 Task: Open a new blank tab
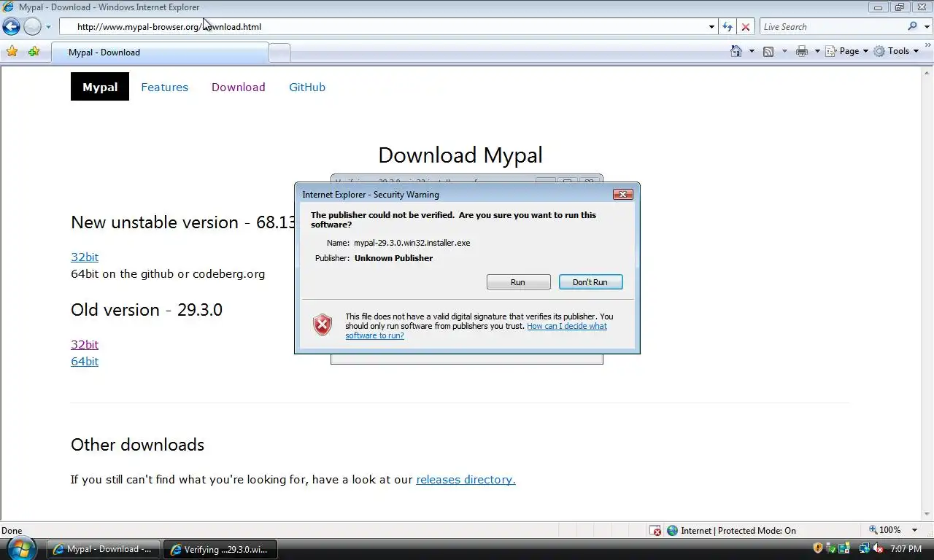(x=279, y=52)
